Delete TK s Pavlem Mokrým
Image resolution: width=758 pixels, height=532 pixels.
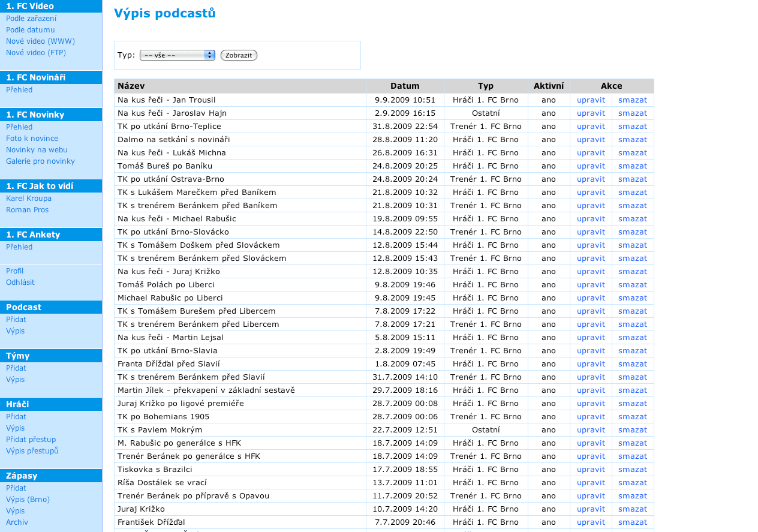coord(633,430)
